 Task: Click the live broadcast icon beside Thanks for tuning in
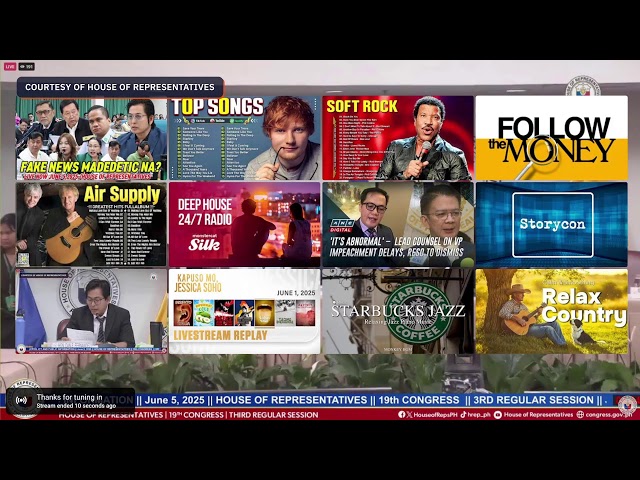21,401
